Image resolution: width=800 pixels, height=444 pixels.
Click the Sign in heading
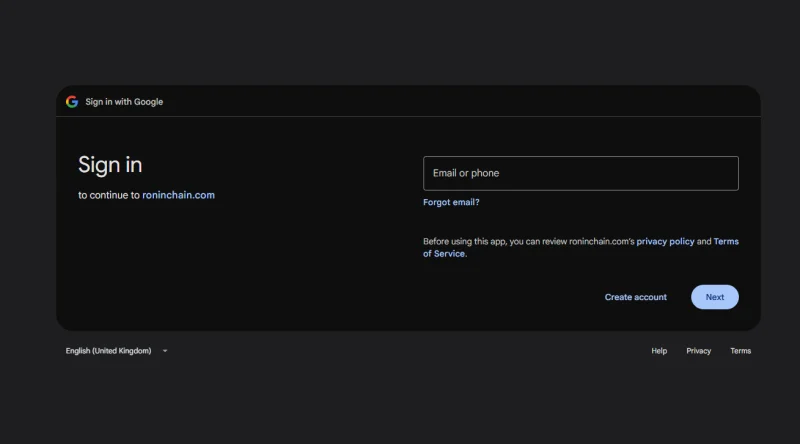tap(110, 165)
